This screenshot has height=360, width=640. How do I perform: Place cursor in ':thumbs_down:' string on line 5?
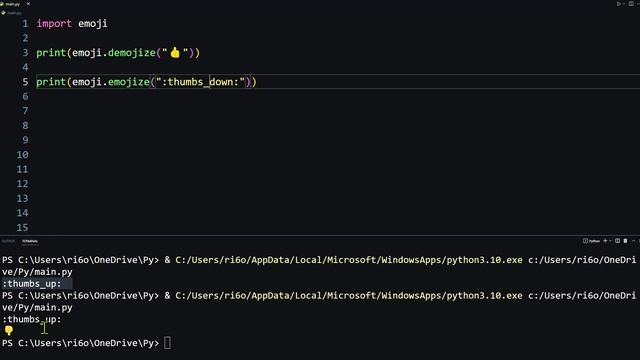(x=200, y=82)
